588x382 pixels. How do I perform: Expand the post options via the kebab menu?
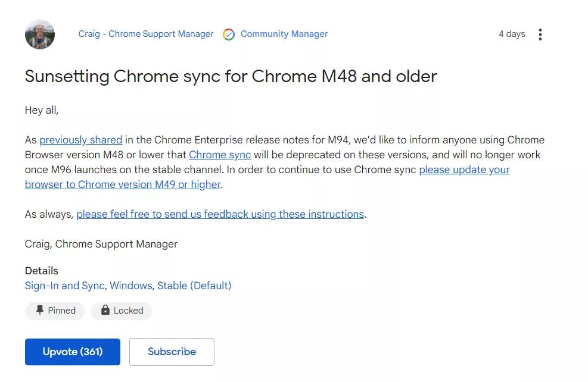pyautogui.click(x=540, y=34)
